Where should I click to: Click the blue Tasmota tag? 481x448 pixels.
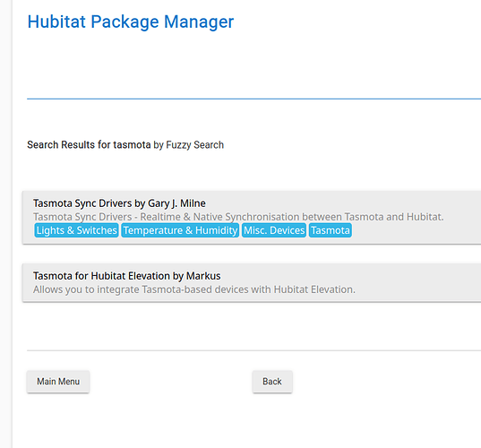331,230
